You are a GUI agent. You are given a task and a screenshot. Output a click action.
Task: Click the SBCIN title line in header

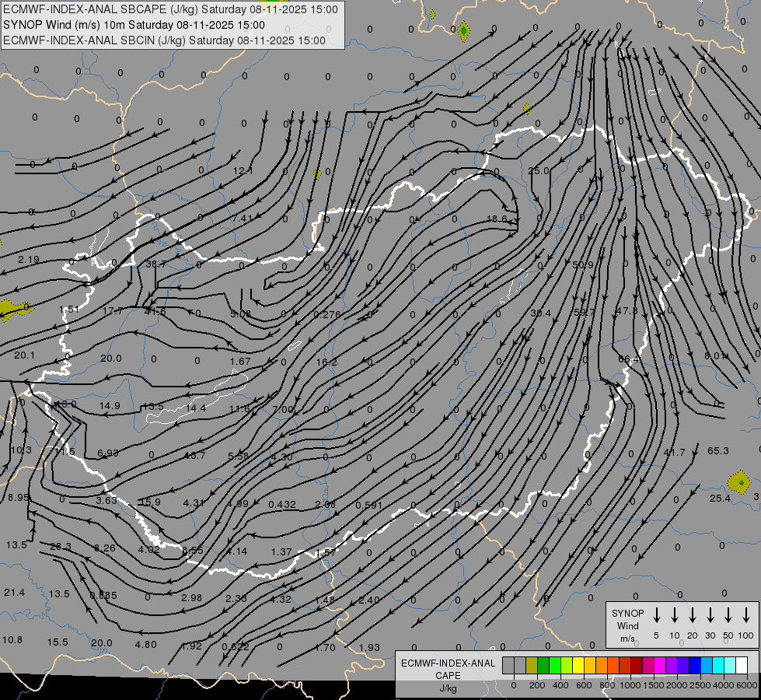pyautogui.click(x=164, y=40)
